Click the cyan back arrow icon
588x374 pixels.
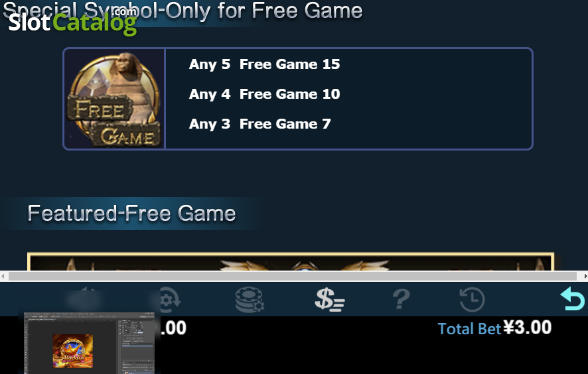click(572, 298)
